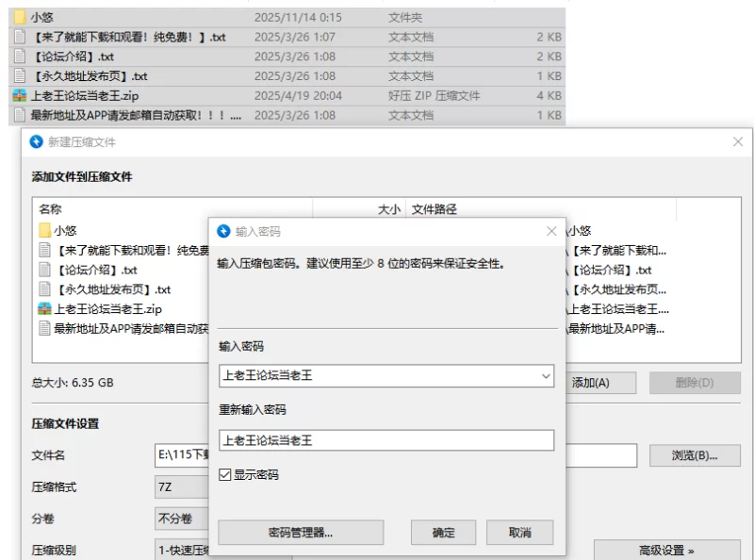The image size is (754, 560).
Task: Click the 【永久地址发布页】.txt icon in the archive file list
Action: click(44, 289)
